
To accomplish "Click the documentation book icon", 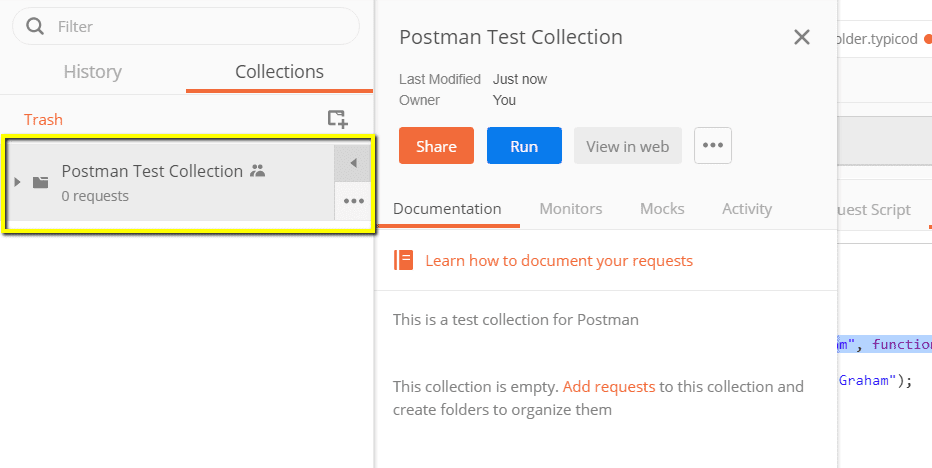I will 403,260.
